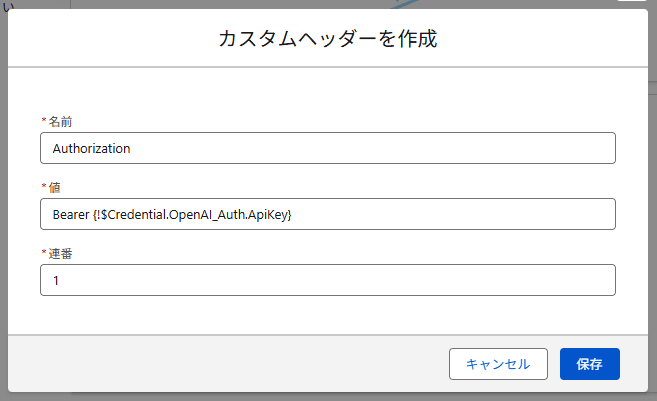Screen dimensions: 657x401
Task: Click the 名前 field label
Action: point(60,121)
